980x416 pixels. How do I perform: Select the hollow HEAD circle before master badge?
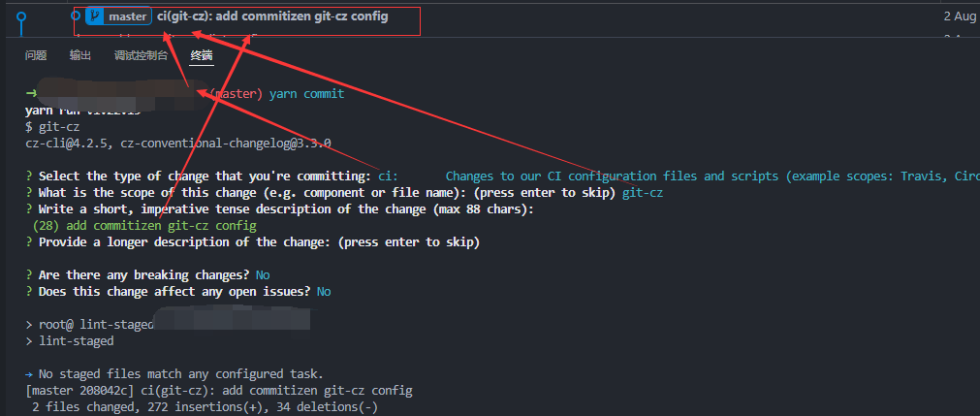(76, 16)
